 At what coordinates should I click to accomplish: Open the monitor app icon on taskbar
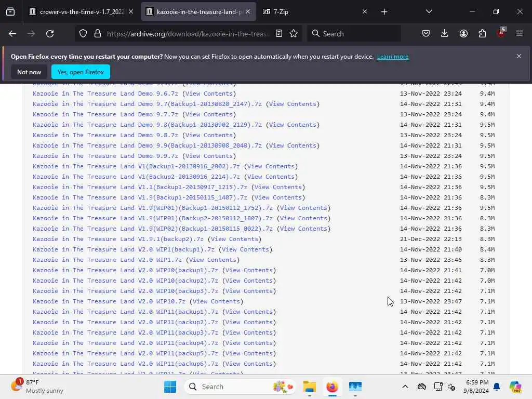point(355,387)
